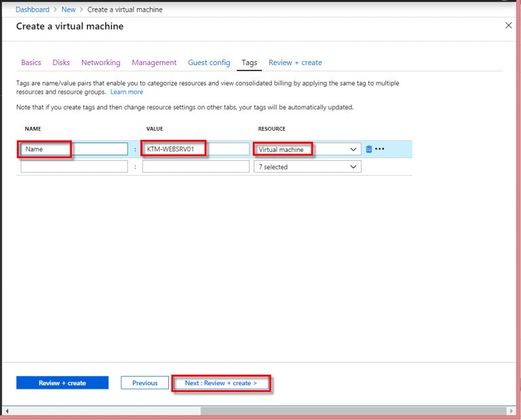This screenshot has width=521, height=420.
Task: Delete the Name tag row with trash icon
Action: [x=369, y=149]
